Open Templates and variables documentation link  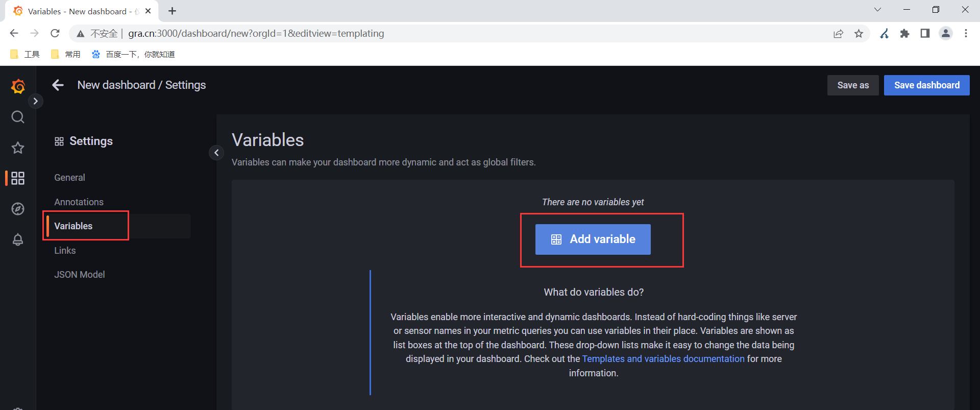(663, 359)
